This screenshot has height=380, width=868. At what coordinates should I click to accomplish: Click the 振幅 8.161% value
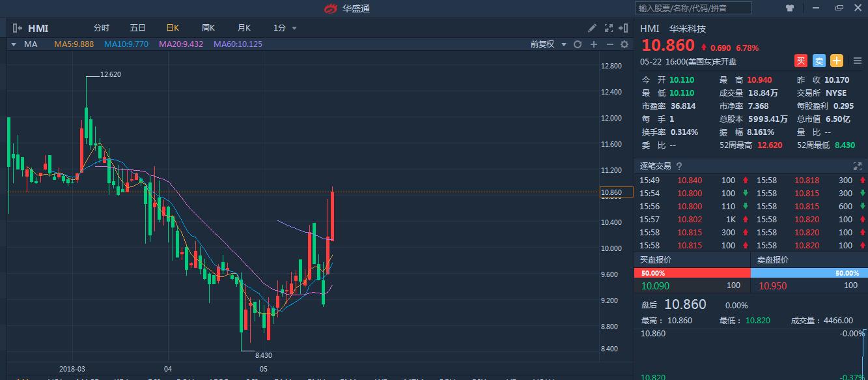pos(761,132)
